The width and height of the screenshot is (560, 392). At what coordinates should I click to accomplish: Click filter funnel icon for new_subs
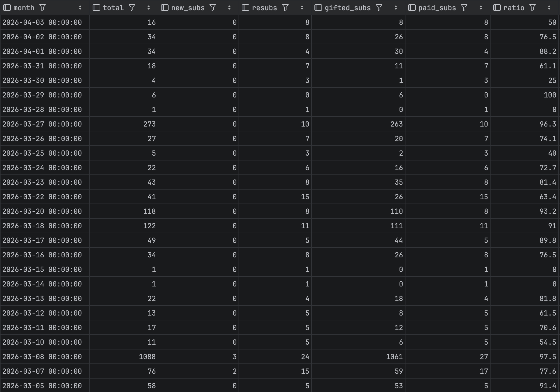click(213, 8)
